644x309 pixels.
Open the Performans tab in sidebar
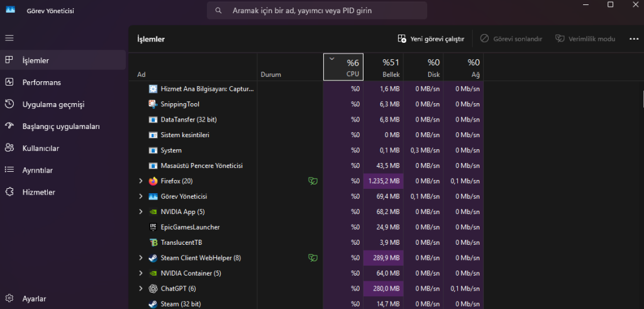(41, 82)
